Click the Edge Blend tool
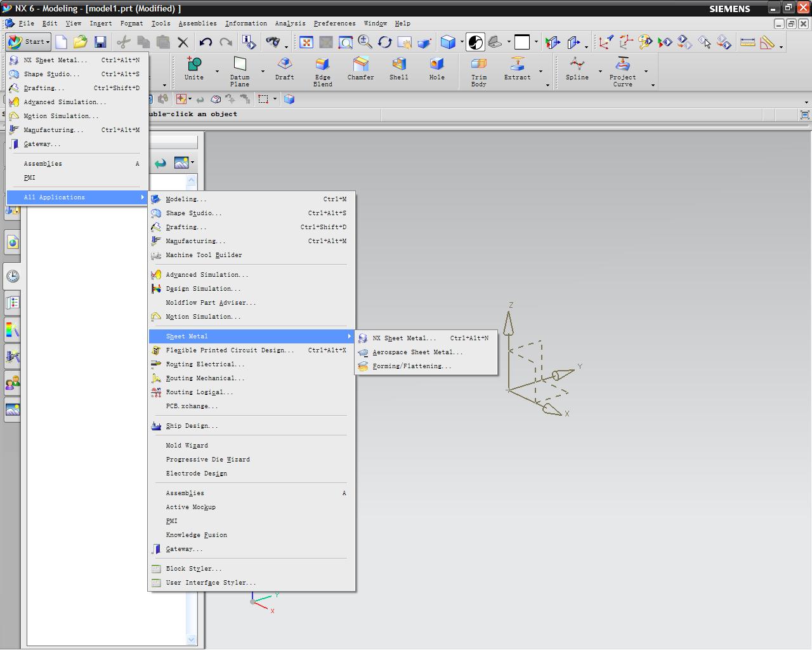Viewport: 812px width, 650px height. 322,72
